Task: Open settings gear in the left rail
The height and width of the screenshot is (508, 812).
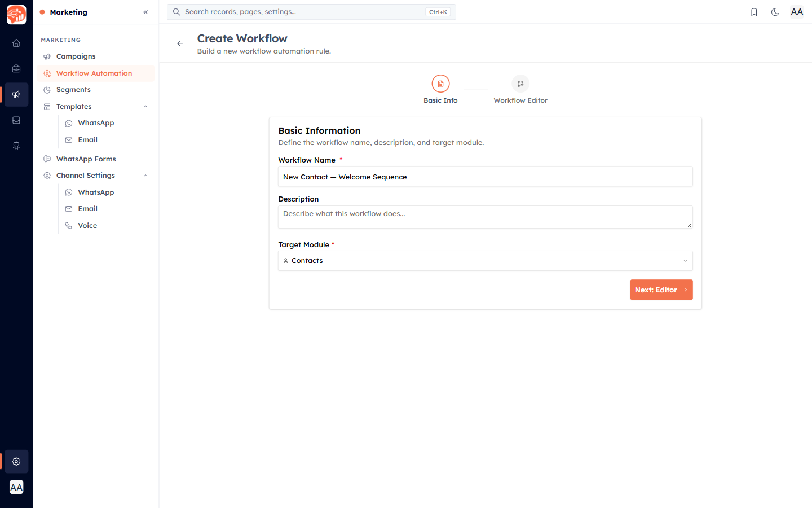Action: pyautogui.click(x=16, y=462)
